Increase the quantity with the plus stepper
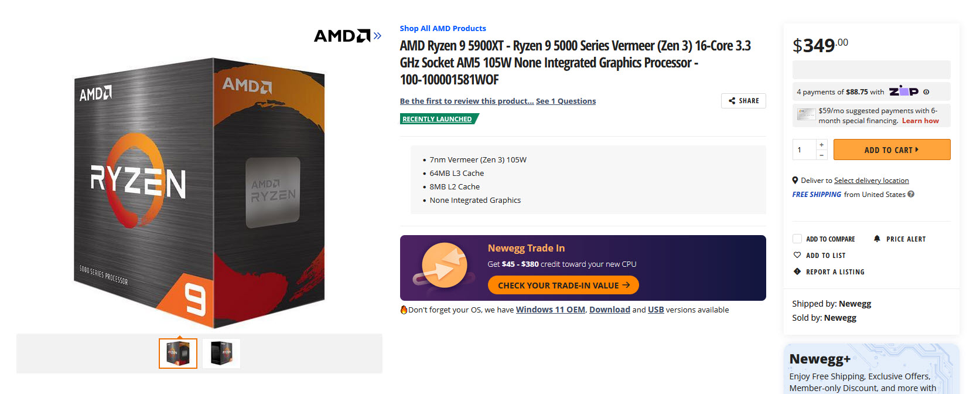Screen dimensions: 980x394 click(x=821, y=144)
